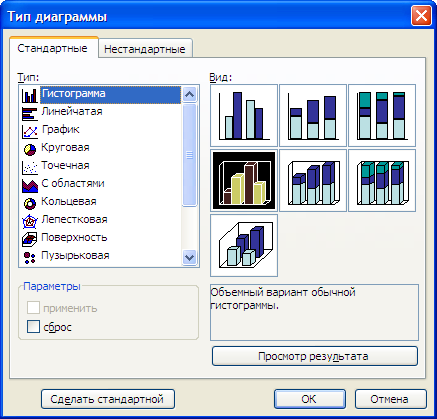Close the Тип диаграммы dialog
This screenshot has width=437, height=419.
(421, 16)
